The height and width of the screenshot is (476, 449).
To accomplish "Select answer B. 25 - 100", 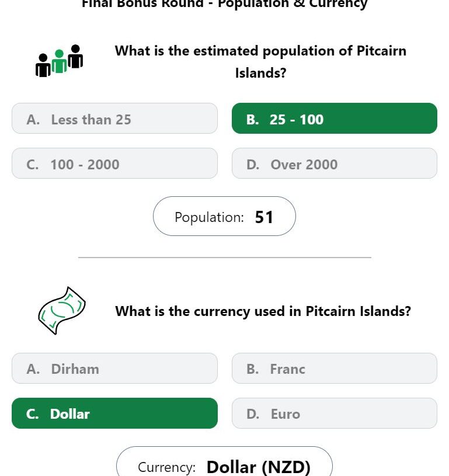I will click(334, 119).
